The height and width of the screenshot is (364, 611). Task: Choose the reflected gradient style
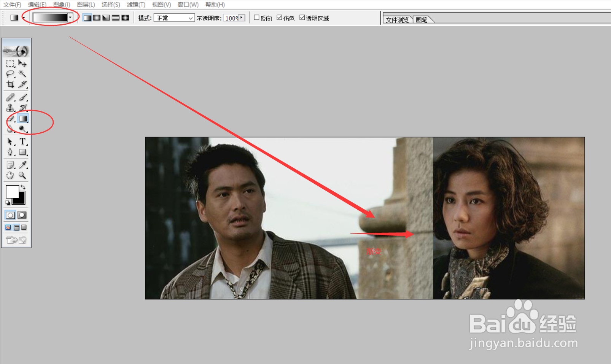(116, 18)
